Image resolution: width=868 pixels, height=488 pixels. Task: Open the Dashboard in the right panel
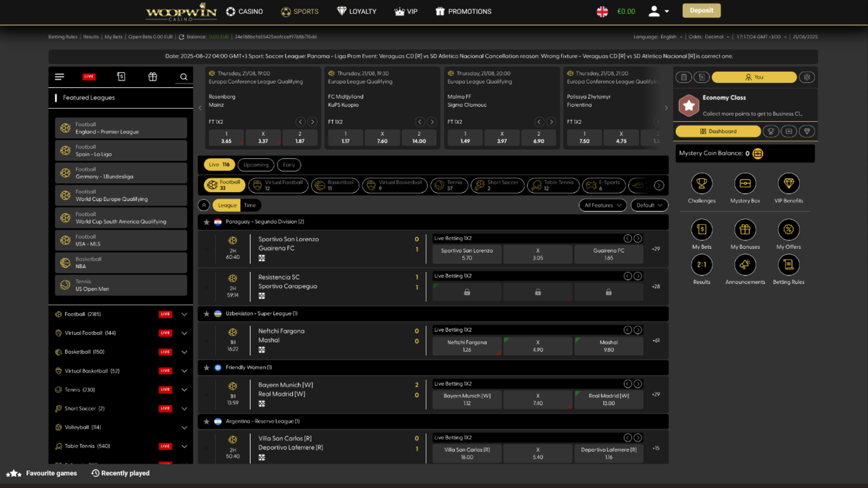(718, 131)
